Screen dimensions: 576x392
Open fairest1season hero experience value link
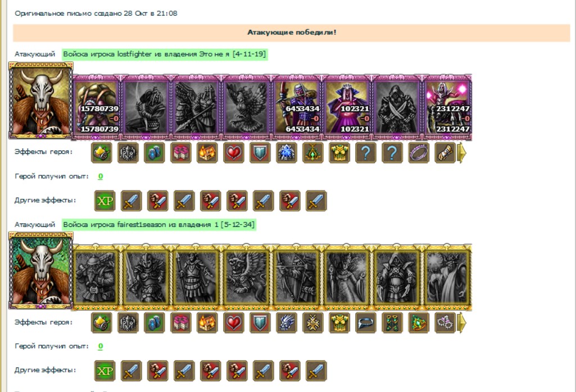point(100,346)
